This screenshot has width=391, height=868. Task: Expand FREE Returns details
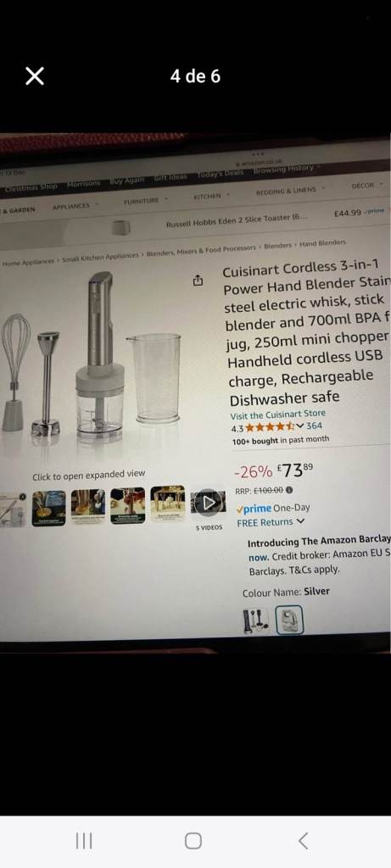(271, 522)
